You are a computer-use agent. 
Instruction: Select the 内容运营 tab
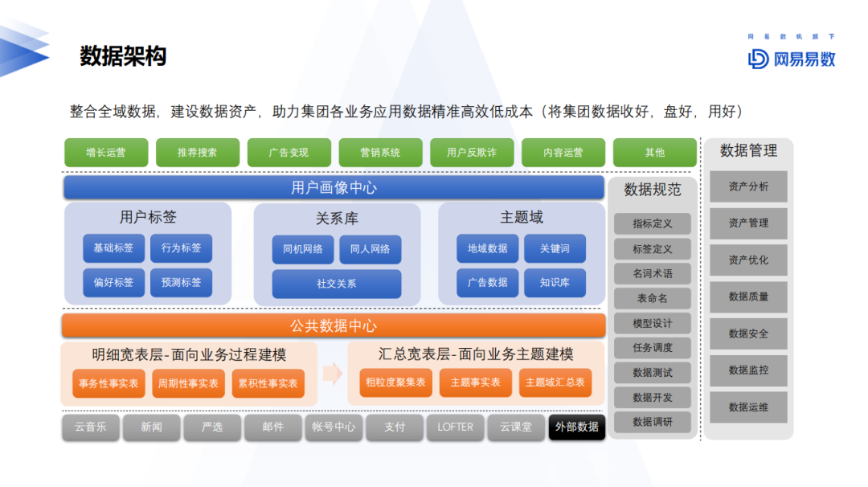pos(563,152)
